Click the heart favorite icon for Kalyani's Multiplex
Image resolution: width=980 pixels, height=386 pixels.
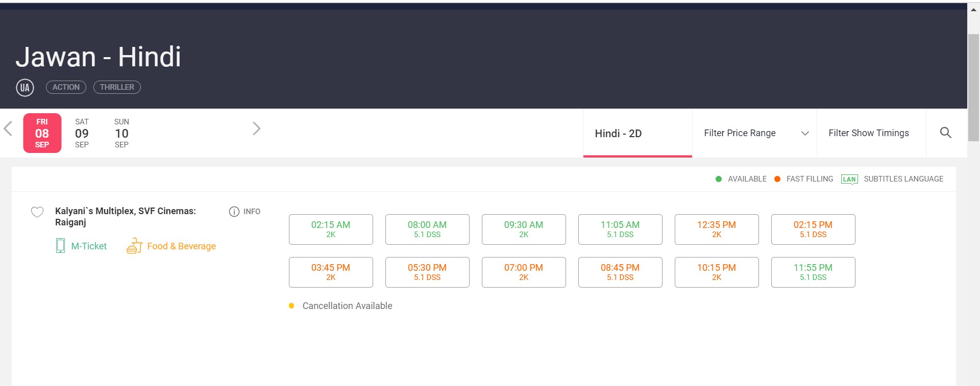(x=37, y=212)
